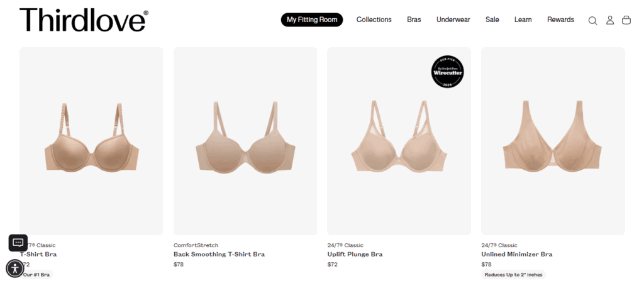Open the accessibility options icon
The image size is (644, 283).
tap(15, 269)
